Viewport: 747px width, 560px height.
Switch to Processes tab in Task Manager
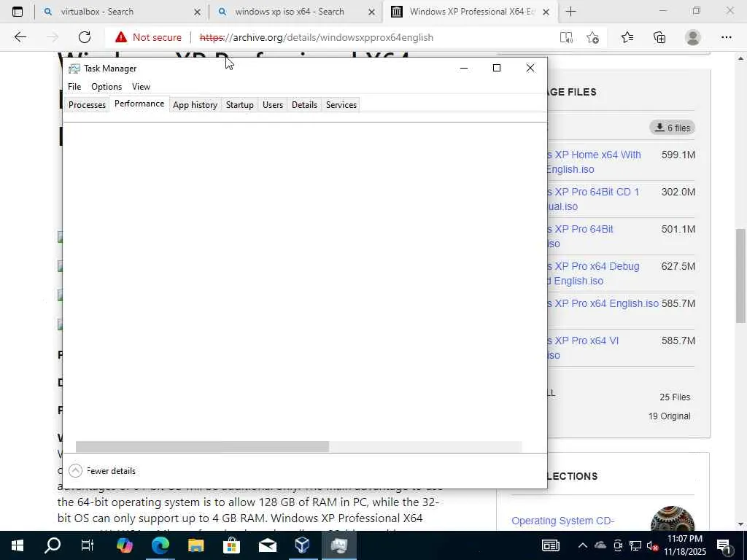pos(87,105)
